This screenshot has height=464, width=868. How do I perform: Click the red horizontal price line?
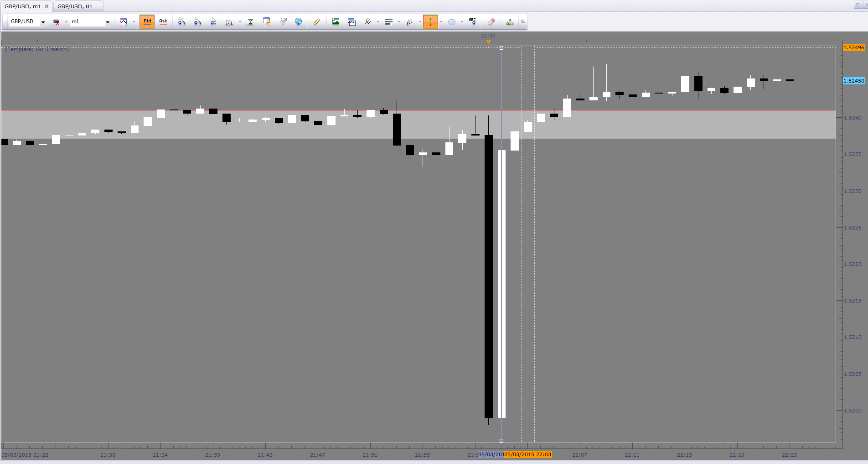418,139
